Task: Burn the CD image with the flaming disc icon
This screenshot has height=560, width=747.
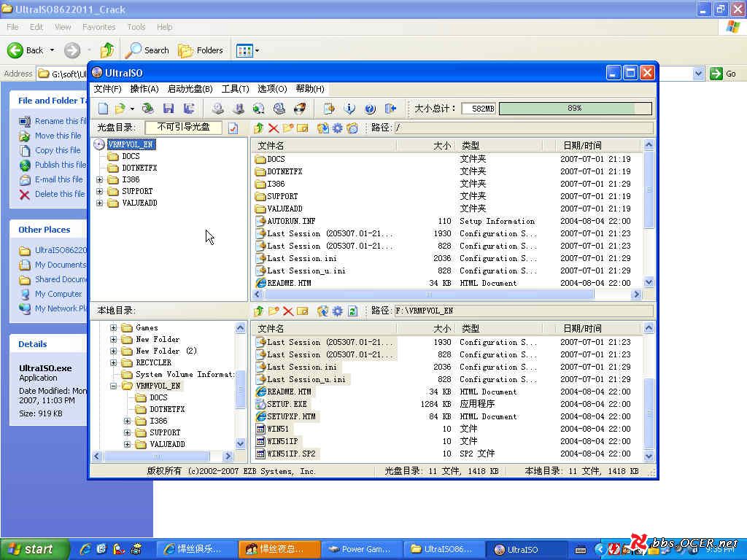Action: pos(300,109)
